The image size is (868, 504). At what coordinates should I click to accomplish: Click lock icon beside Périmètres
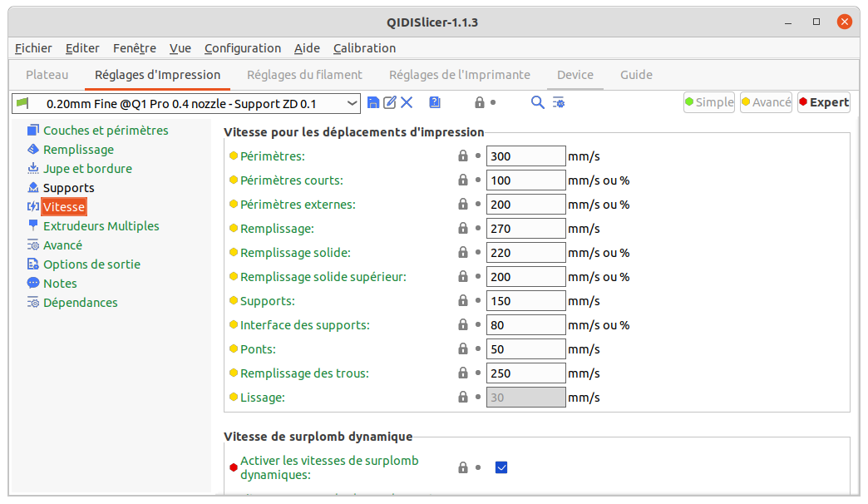[x=463, y=156]
